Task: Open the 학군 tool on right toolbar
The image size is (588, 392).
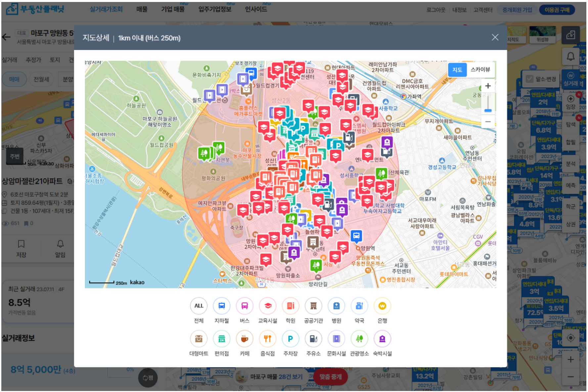Action: pos(571,207)
